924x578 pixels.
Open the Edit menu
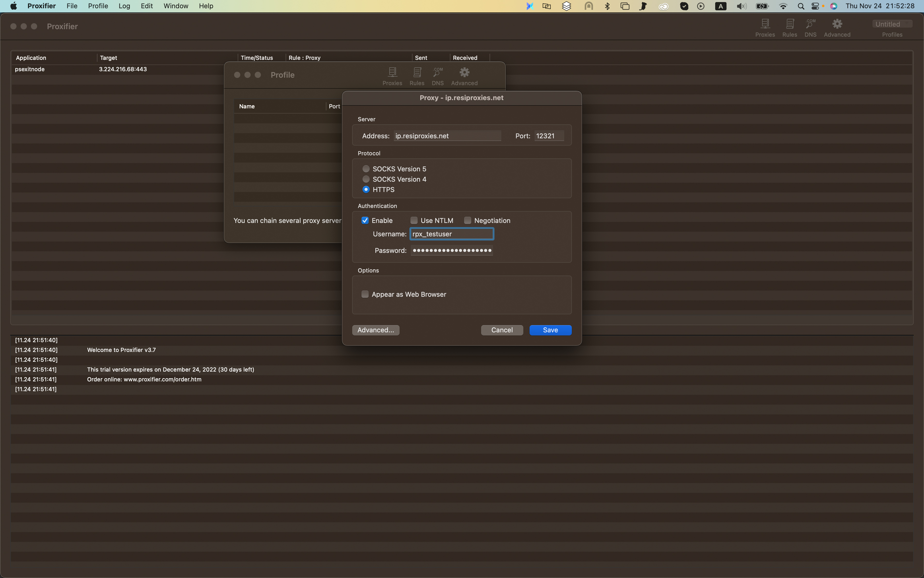point(147,6)
